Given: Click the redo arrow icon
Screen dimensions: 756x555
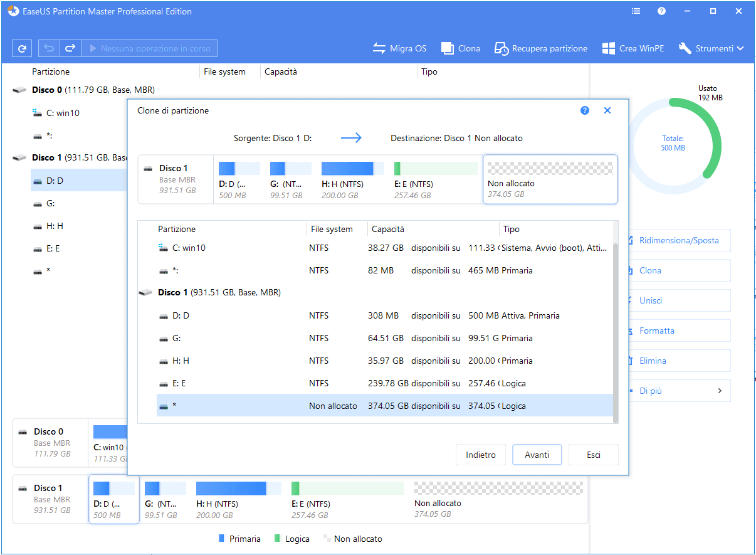Looking at the screenshot, I should [x=71, y=48].
